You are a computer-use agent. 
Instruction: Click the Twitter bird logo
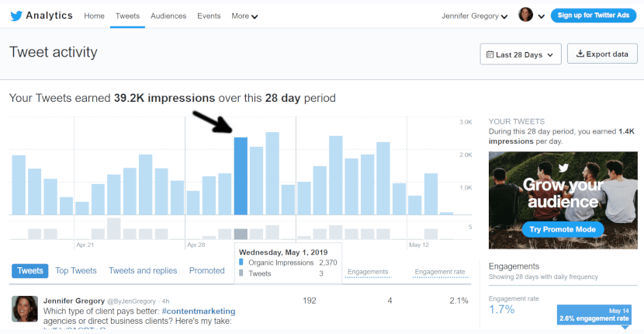tap(16, 16)
